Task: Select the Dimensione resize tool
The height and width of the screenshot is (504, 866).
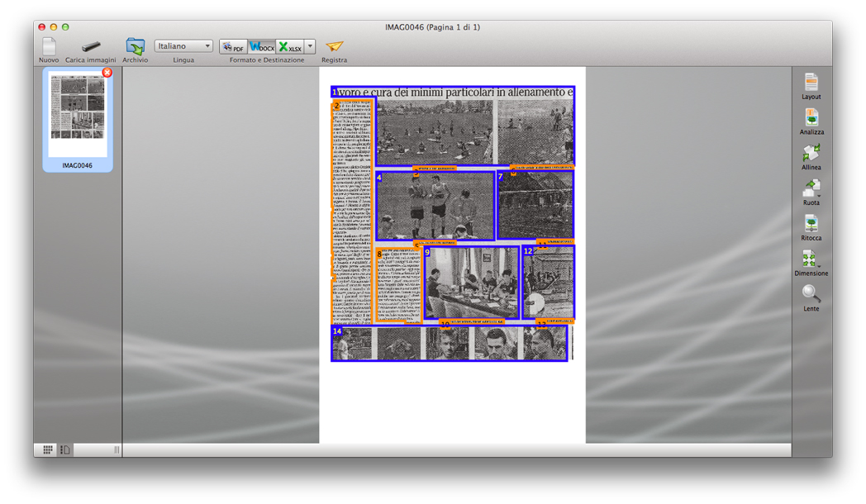Action: (811, 259)
